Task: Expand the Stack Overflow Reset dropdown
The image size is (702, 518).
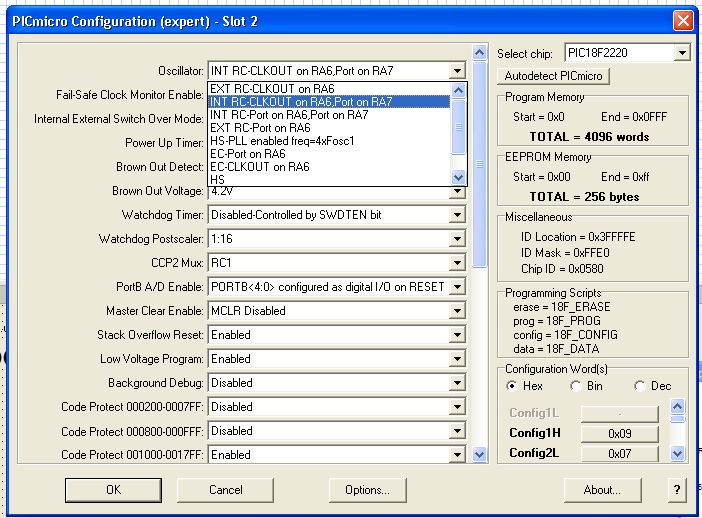Action: (x=457, y=335)
